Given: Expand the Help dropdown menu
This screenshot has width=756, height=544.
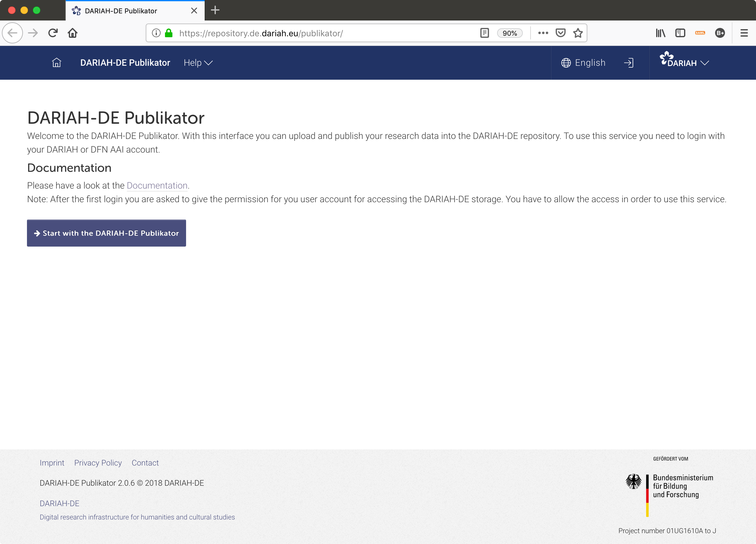Looking at the screenshot, I should 198,63.
